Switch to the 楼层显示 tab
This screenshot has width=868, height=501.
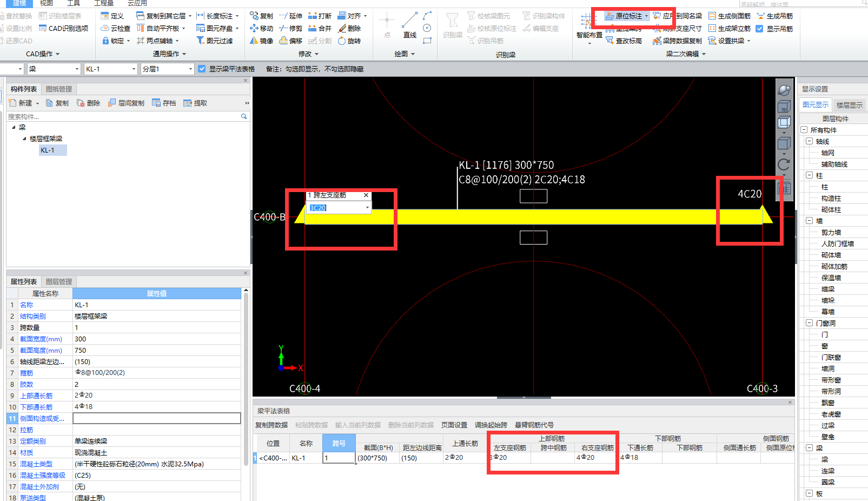coord(850,105)
